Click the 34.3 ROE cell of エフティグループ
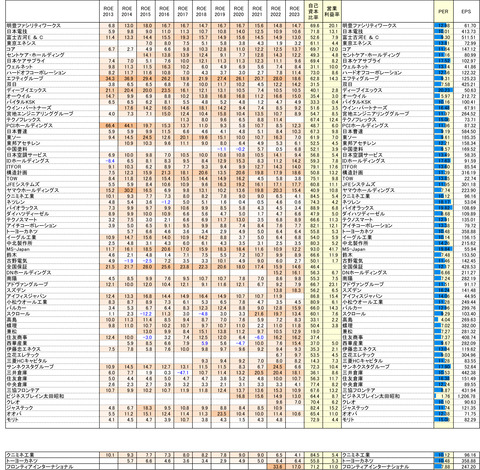The height and width of the screenshot is (470, 480). (x=108, y=79)
